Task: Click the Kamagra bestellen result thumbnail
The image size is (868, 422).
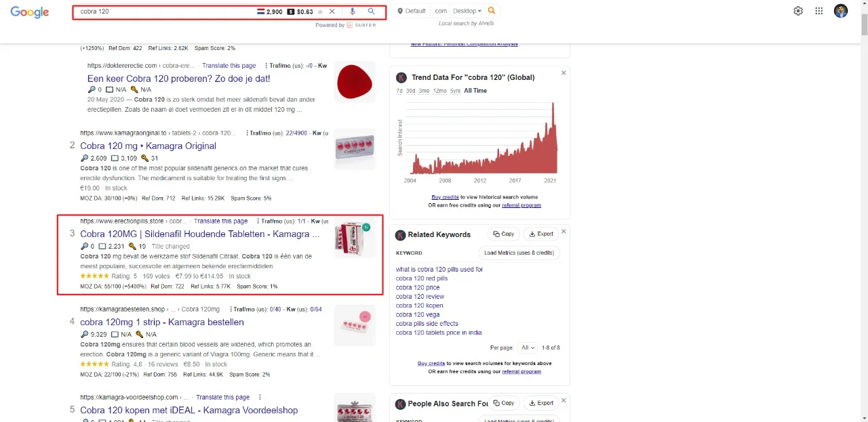Action: (355, 325)
